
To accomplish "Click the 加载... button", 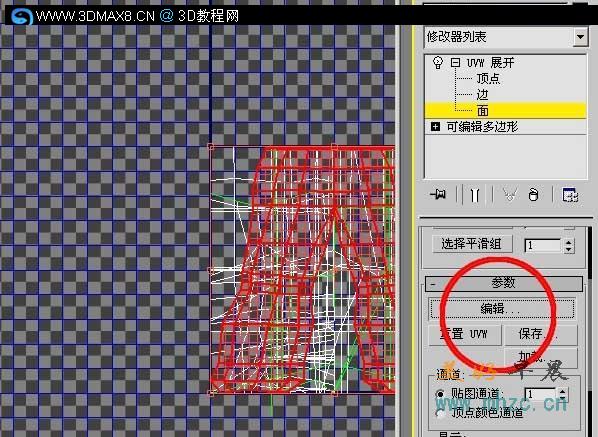I will 540,357.
